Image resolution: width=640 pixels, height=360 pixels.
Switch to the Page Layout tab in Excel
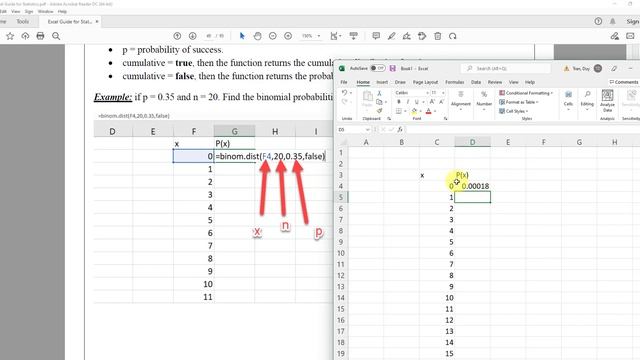(425, 82)
